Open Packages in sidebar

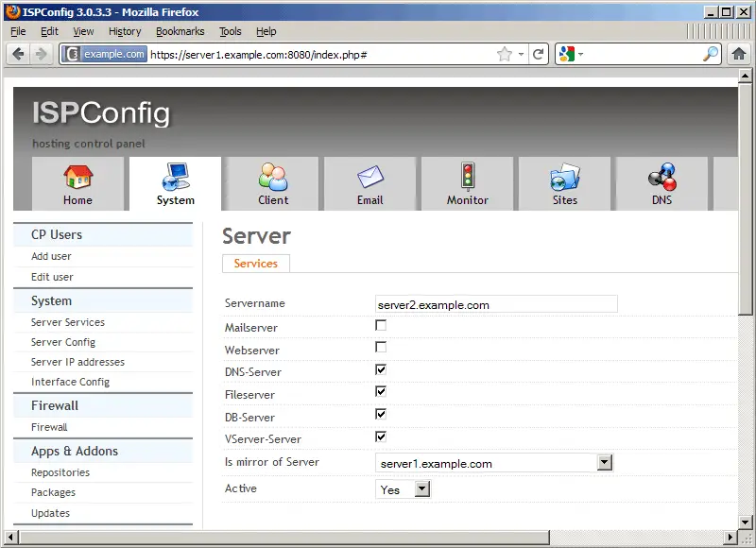tap(53, 492)
